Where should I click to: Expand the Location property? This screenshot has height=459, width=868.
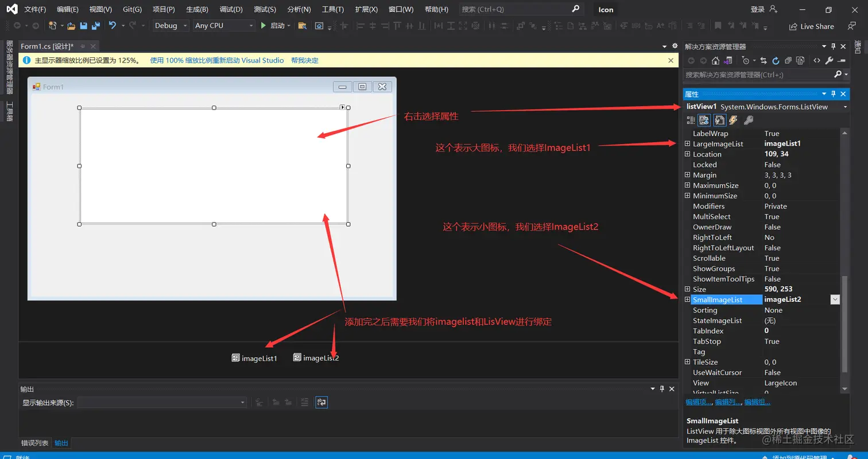click(687, 154)
